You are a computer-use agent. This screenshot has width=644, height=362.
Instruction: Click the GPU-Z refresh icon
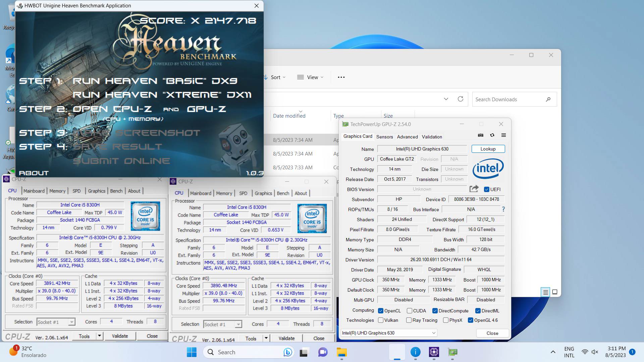(x=492, y=135)
